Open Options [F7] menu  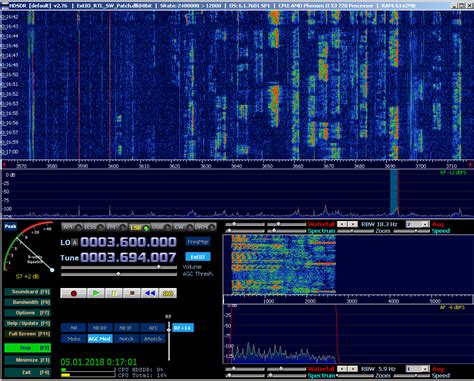(x=28, y=313)
